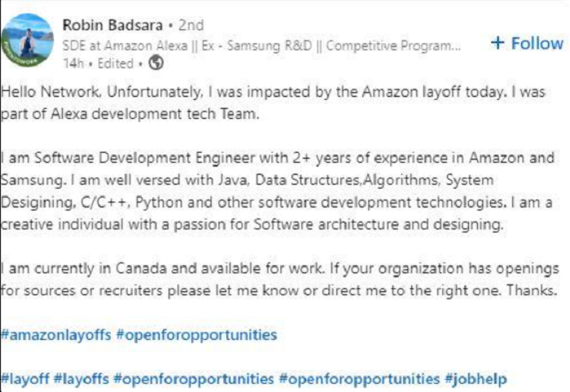Visit the #layoffs hashtag
570x392 pixels.
point(84,378)
